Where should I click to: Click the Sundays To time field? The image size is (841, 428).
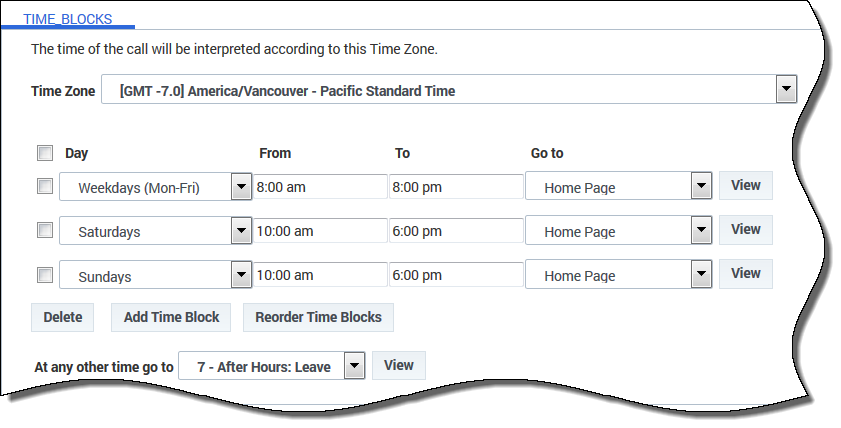coord(456,275)
